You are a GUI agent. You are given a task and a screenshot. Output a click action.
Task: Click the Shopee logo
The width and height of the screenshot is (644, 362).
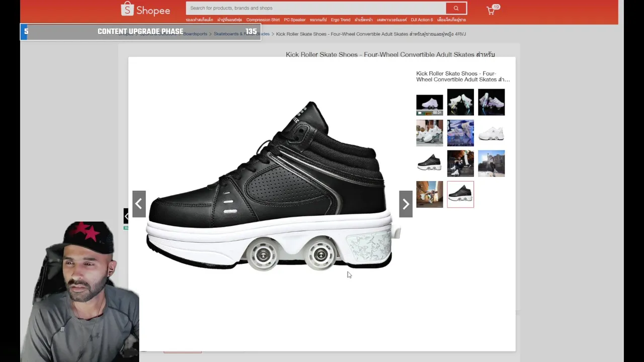(x=145, y=9)
